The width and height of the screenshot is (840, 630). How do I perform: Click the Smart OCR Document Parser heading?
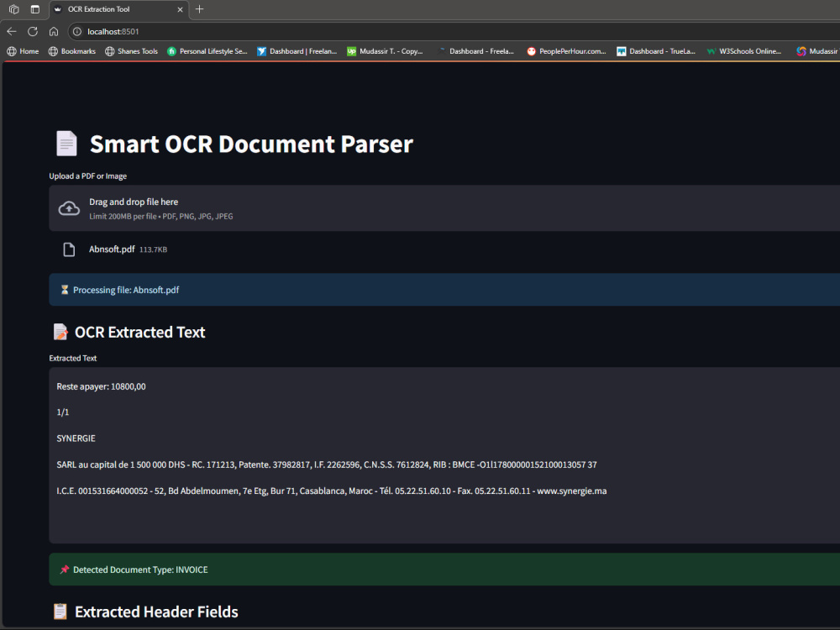[251, 144]
